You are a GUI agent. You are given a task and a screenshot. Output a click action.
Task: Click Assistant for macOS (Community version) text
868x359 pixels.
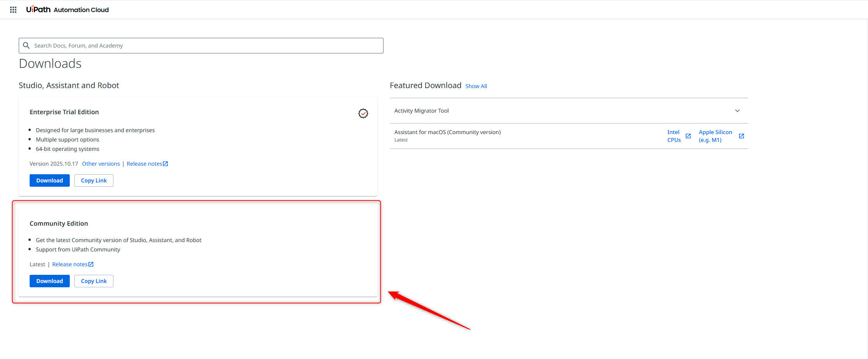point(447,132)
